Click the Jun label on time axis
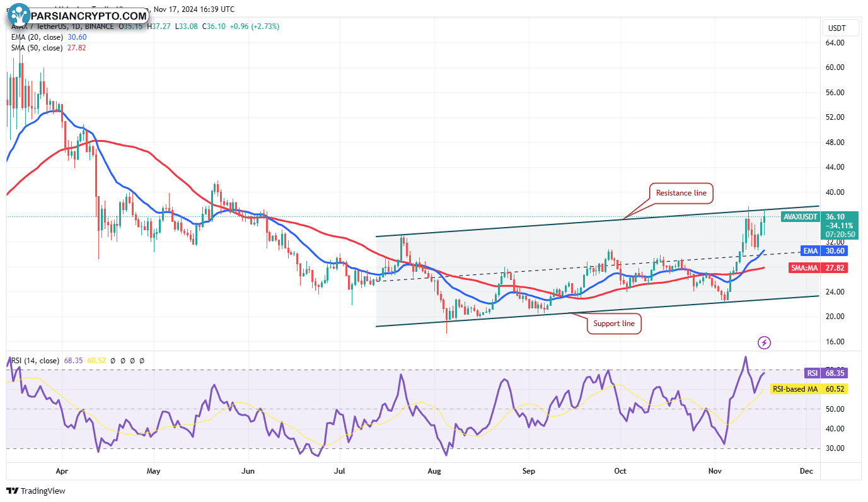The image size is (868, 502). pyautogui.click(x=248, y=470)
